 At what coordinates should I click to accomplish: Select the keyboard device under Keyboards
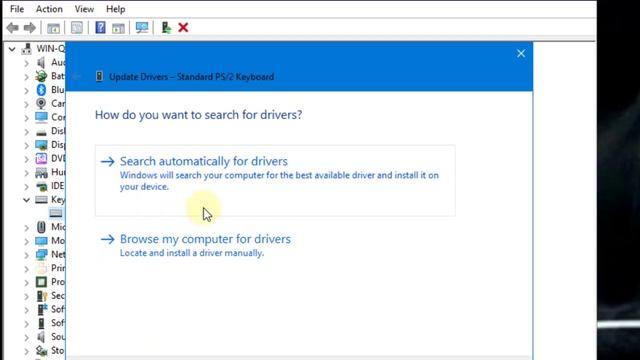click(x=56, y=213)
